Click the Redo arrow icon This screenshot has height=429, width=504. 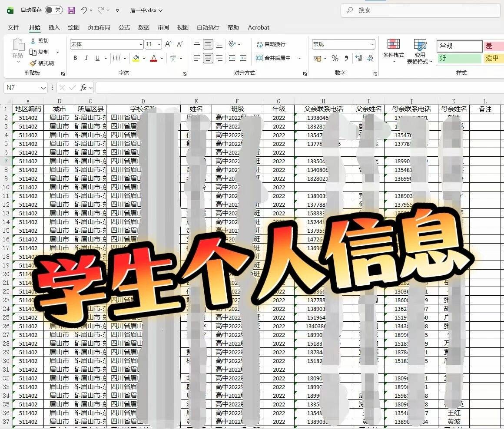pos(101,10)
